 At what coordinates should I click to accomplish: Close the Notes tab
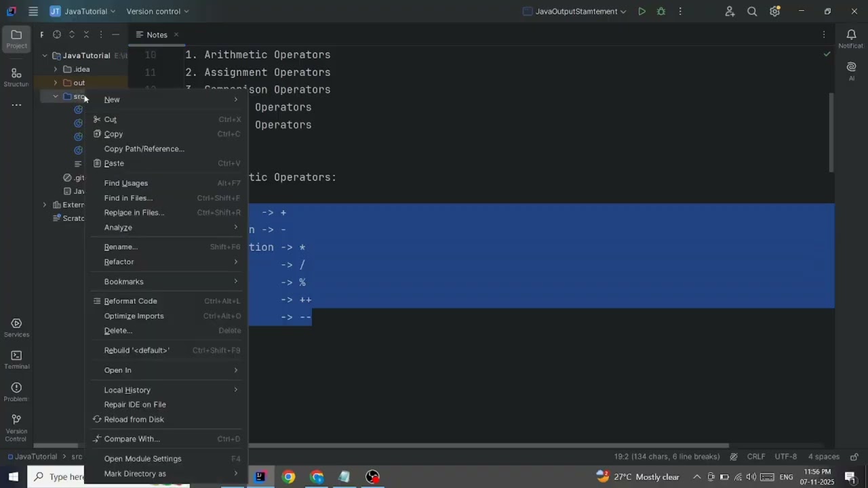pyautogui.click(x=176, y=35)
